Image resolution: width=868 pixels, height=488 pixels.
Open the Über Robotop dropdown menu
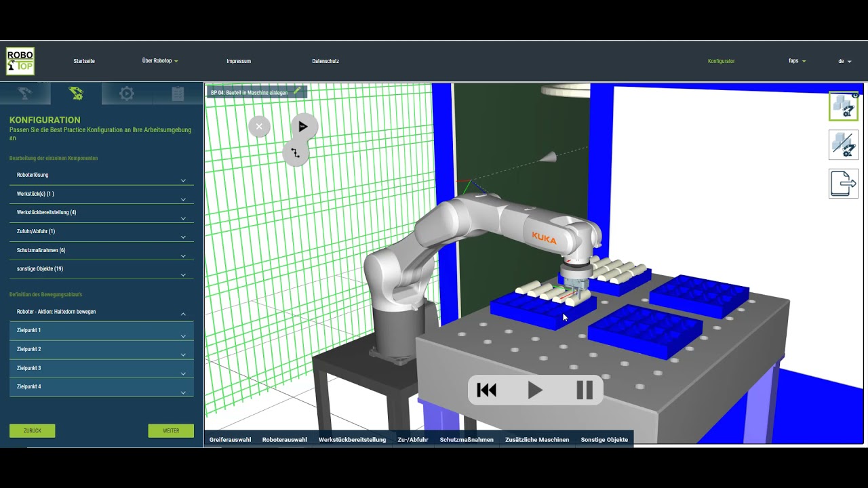click(160, 61)
